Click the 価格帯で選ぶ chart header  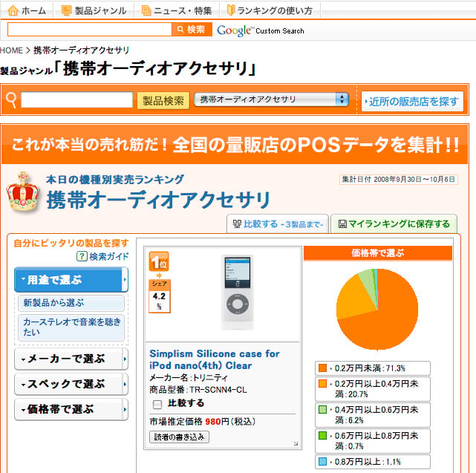378,253
